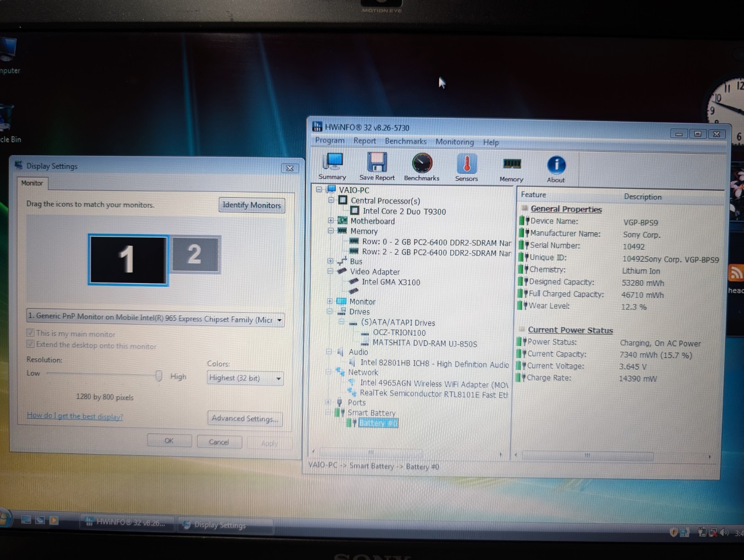Select the Network tree node
744x560 pixels.
(x=363, y=373)
